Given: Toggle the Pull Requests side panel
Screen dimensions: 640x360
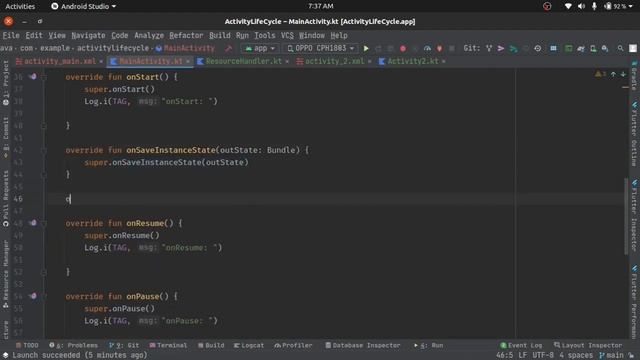Looking at the screenshot, I should (6, 198).
